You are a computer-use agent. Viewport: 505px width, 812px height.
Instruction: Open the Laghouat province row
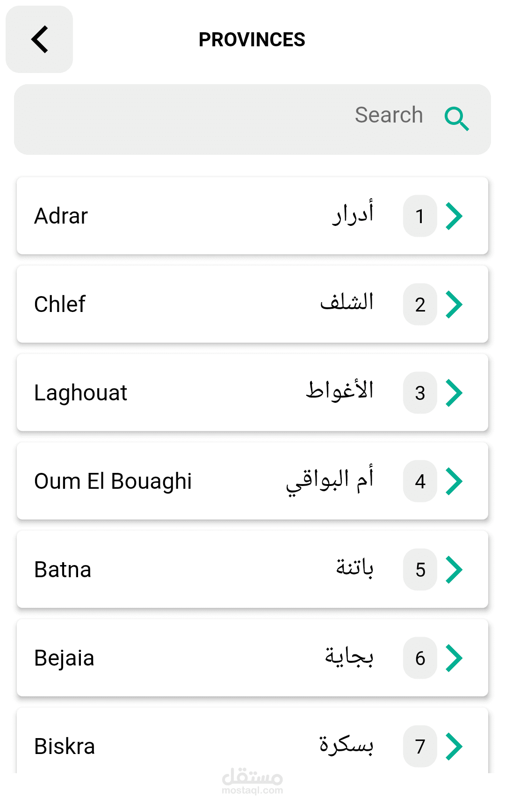[187, 393]
